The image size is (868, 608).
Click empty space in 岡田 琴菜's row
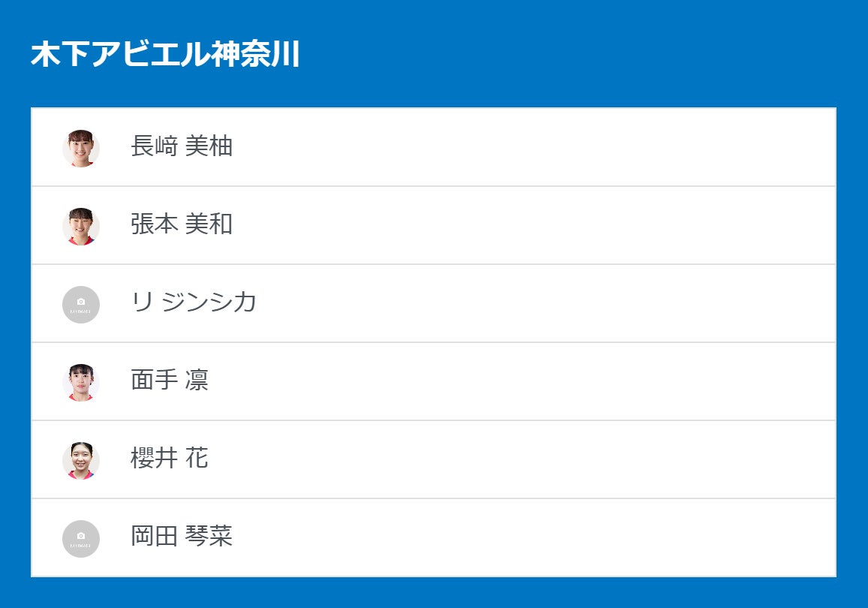pyautogui.click(x=525, y=537)
